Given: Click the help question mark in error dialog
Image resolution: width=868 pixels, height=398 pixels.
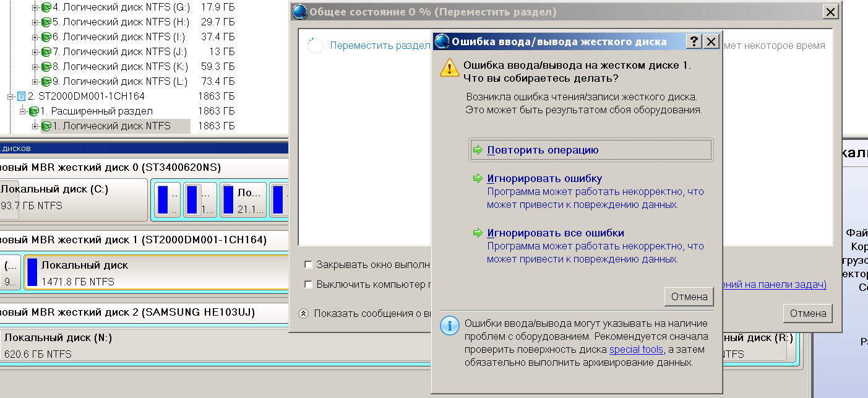Looking at the screenshot, I should [694, 41].
